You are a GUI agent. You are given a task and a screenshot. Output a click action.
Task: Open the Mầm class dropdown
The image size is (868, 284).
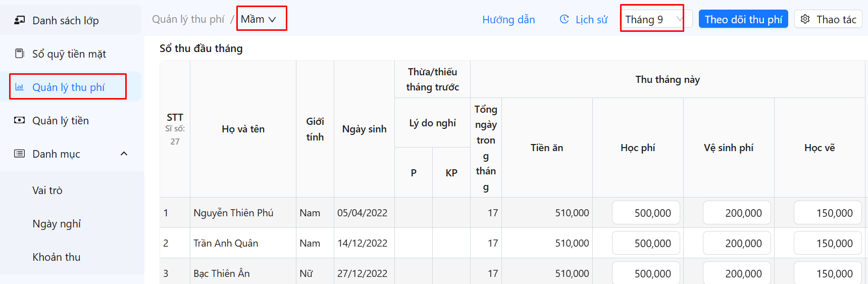pos(259,19)
